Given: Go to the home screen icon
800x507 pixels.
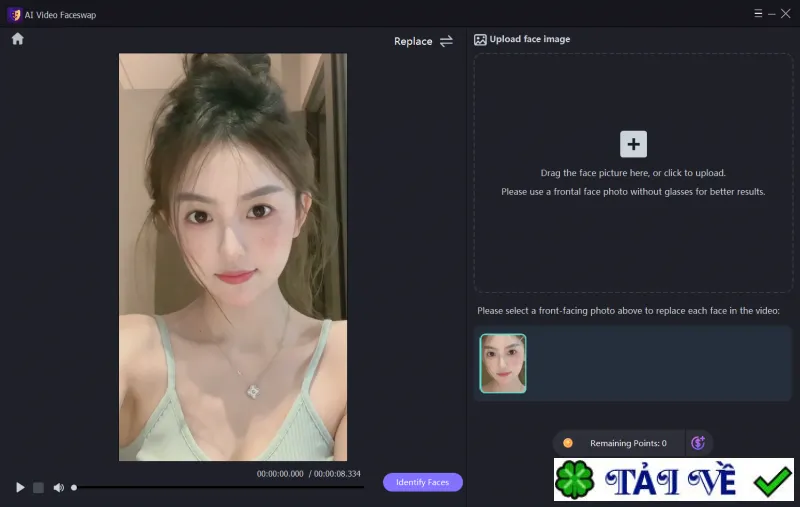Looking at the screenshot, I should click(x=18, y=39).
